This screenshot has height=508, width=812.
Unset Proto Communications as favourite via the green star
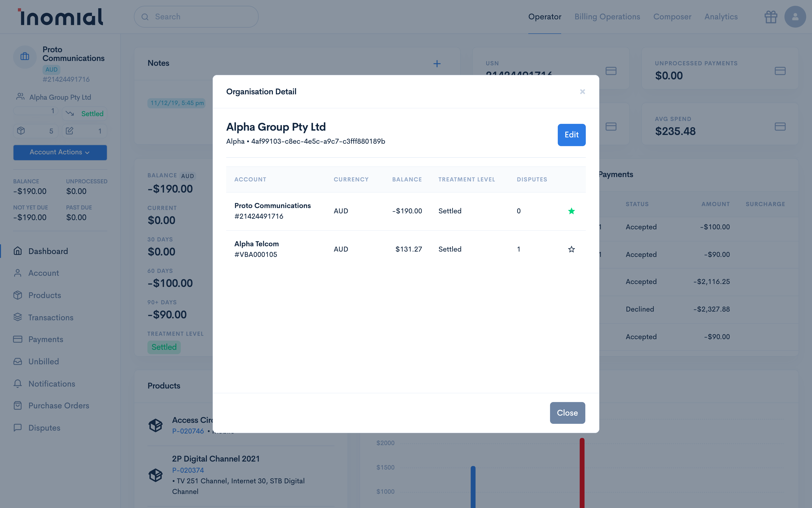(571, 211)
